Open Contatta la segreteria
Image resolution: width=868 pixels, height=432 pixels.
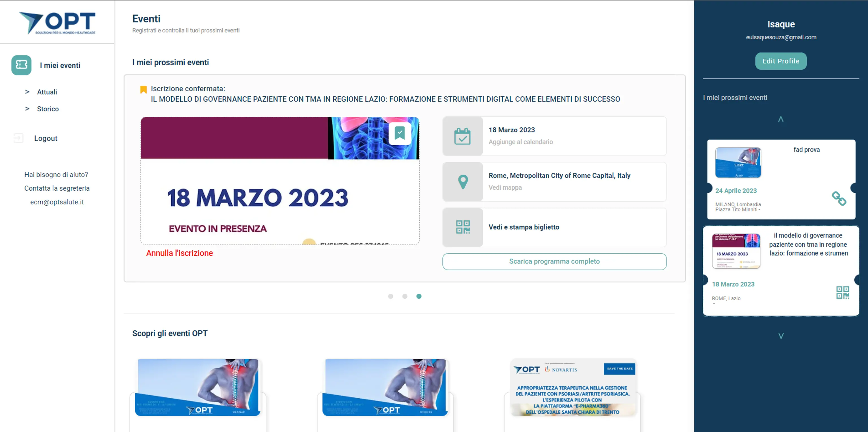point(57,188)
